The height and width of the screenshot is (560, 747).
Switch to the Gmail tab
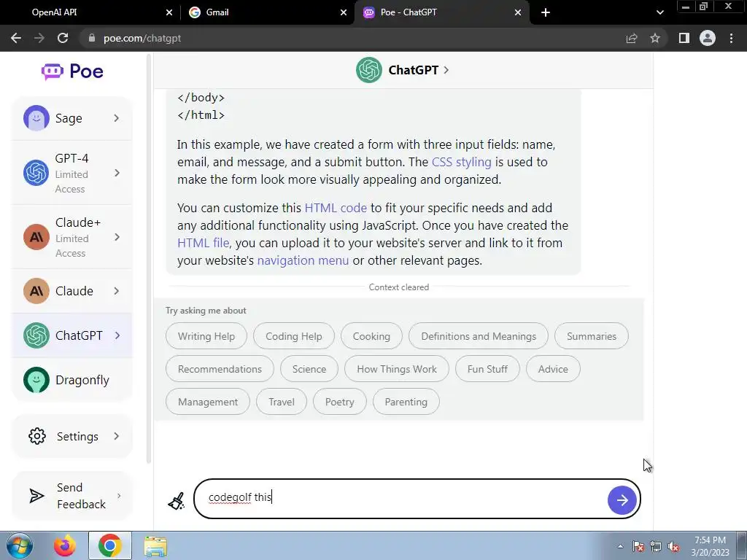[267, 12]
